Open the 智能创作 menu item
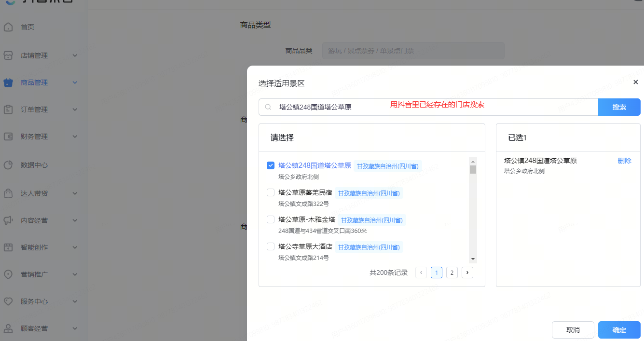 34,247
